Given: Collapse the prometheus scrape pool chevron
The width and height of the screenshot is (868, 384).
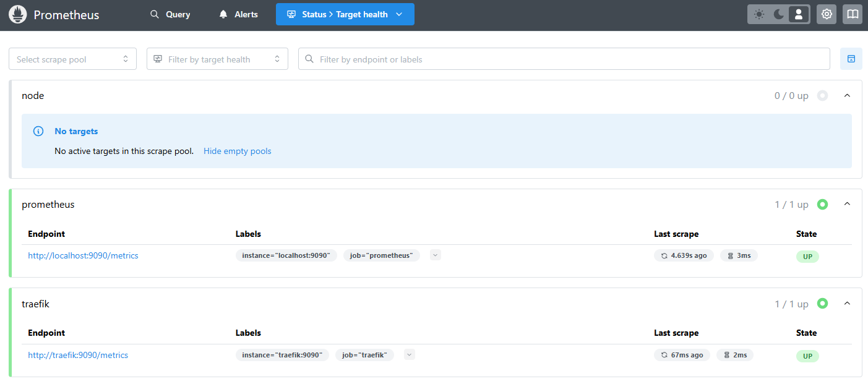Looking at the screenshot, I should click(848, 204).
